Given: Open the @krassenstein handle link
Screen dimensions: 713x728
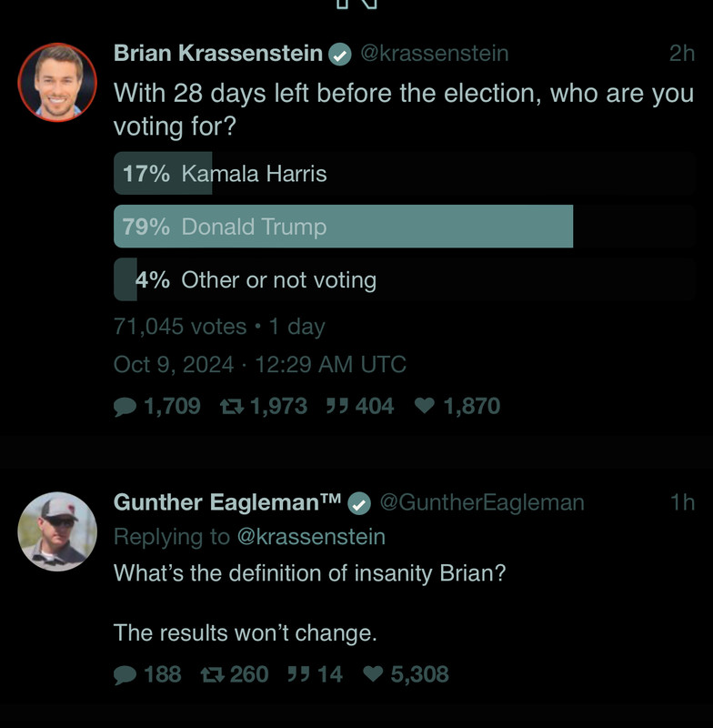Looking at the screenshot, I should point(435,54).
